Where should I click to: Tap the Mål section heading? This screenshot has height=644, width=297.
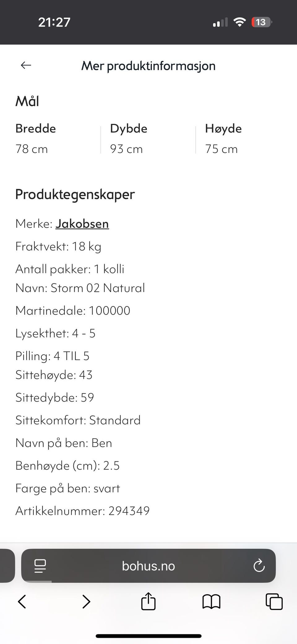pos(27,101)
